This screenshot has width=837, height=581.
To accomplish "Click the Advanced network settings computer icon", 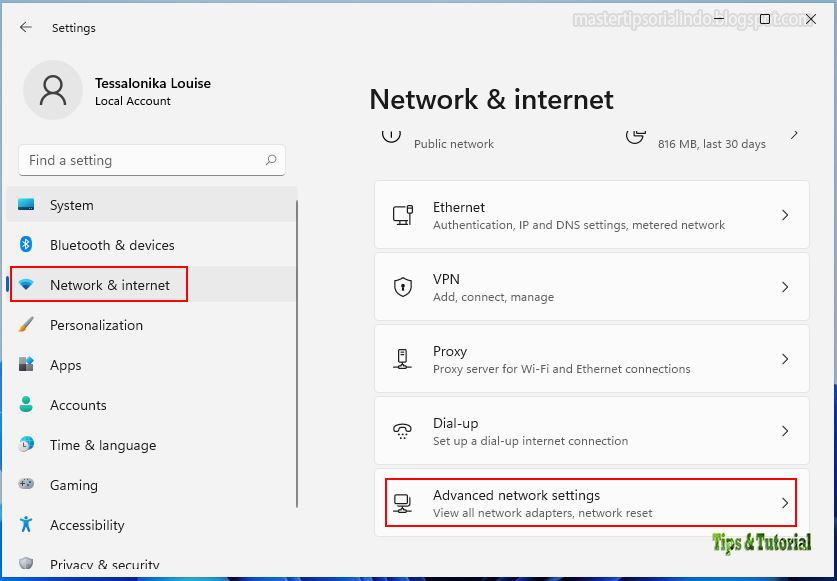I will coord(402,503).
